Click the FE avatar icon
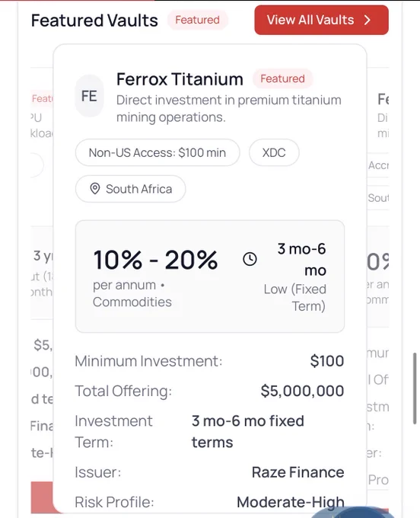This screenshot has height=518, width=420. click(89, 96)
